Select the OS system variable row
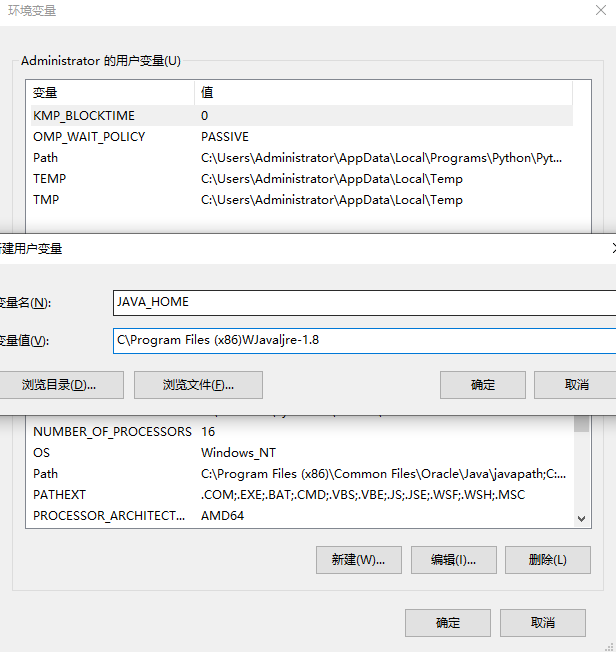 [42, 453]
